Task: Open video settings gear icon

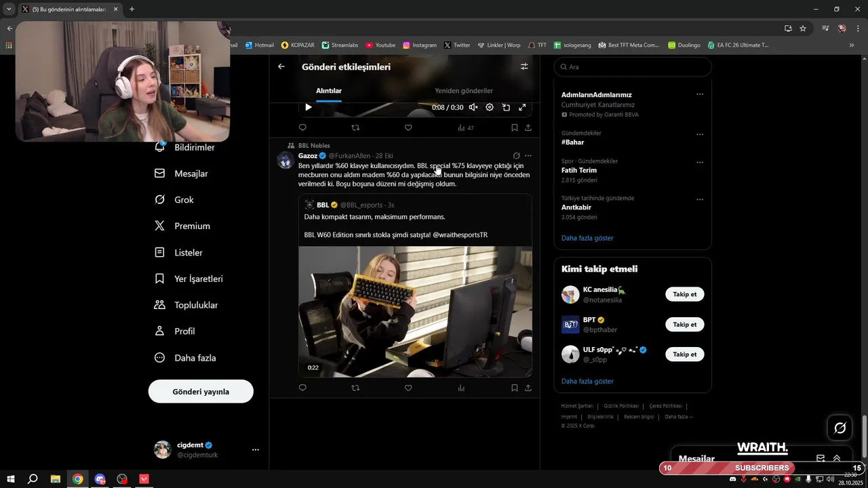Action: [x=490, y=107]
